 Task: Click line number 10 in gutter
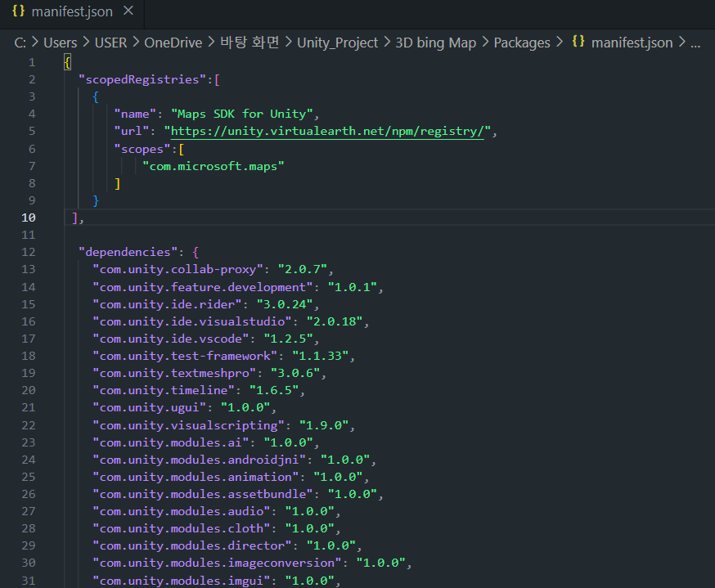coord(29,218)
